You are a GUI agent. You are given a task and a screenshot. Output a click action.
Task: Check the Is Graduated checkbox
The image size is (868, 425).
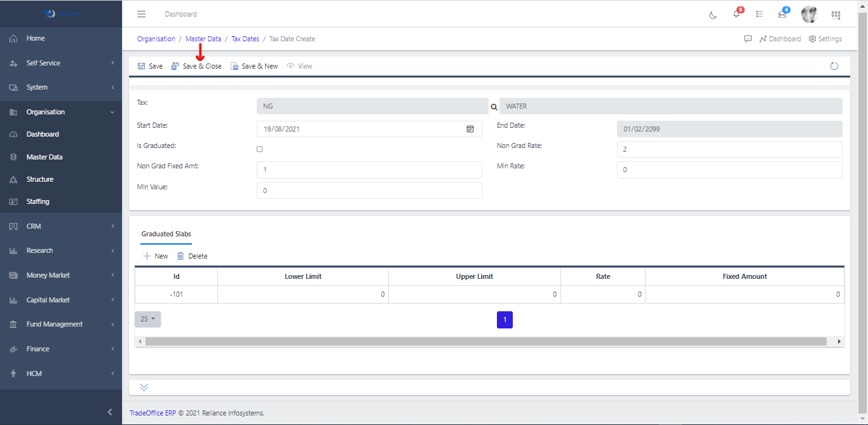click(259, 149)
